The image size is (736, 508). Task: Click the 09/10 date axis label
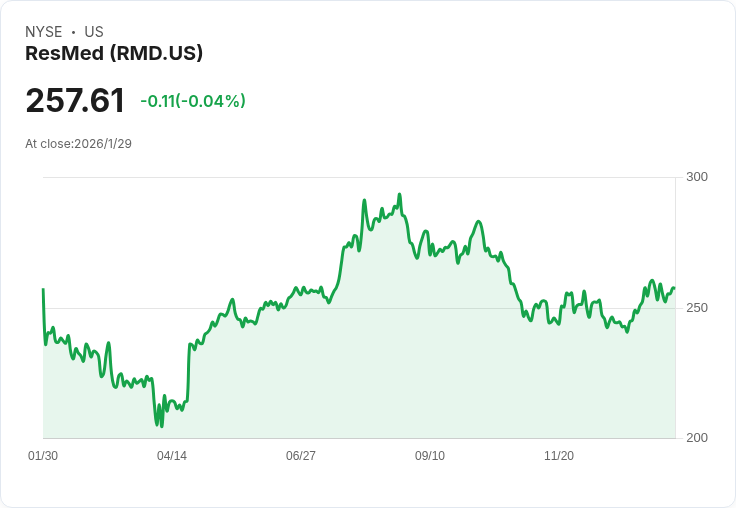click(x=430, y=456)
